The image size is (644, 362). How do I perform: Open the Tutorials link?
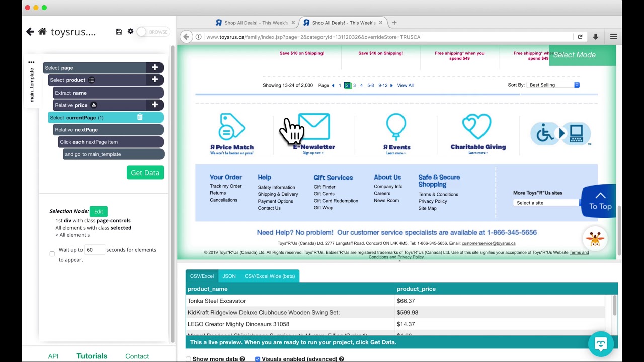click(x=92, y=356)
